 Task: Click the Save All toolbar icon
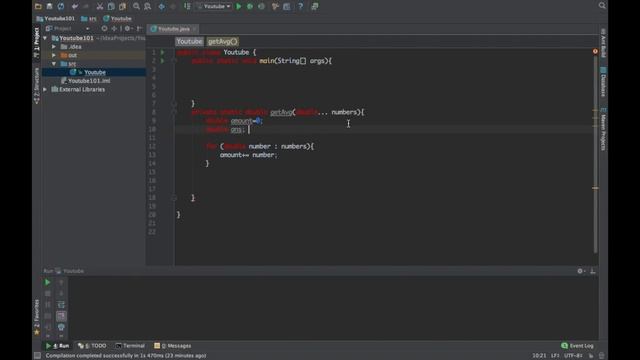click(x=49, y=6)
